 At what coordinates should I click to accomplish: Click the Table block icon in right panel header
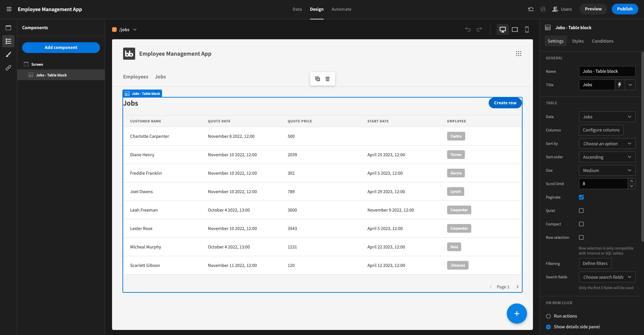click(x=548, y=27)
